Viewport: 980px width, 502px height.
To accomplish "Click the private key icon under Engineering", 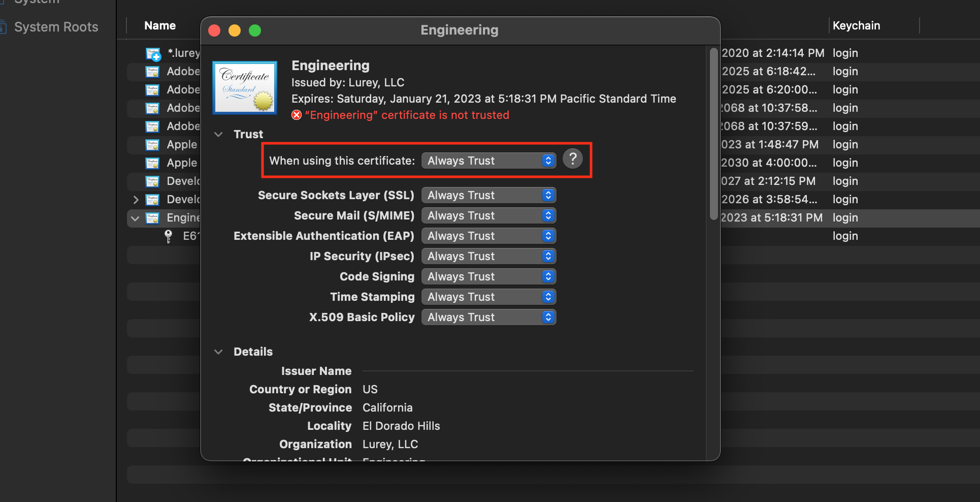I will [169, 236].
